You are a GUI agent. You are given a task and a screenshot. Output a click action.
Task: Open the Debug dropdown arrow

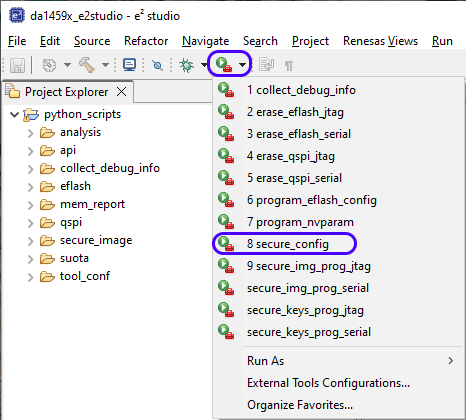(x=204, y=65)
